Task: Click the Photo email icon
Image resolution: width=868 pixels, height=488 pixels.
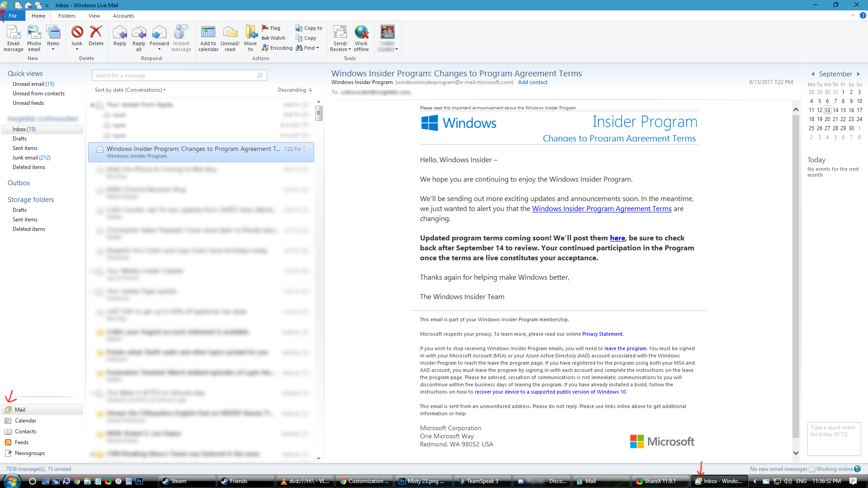Action: point(34,33)
